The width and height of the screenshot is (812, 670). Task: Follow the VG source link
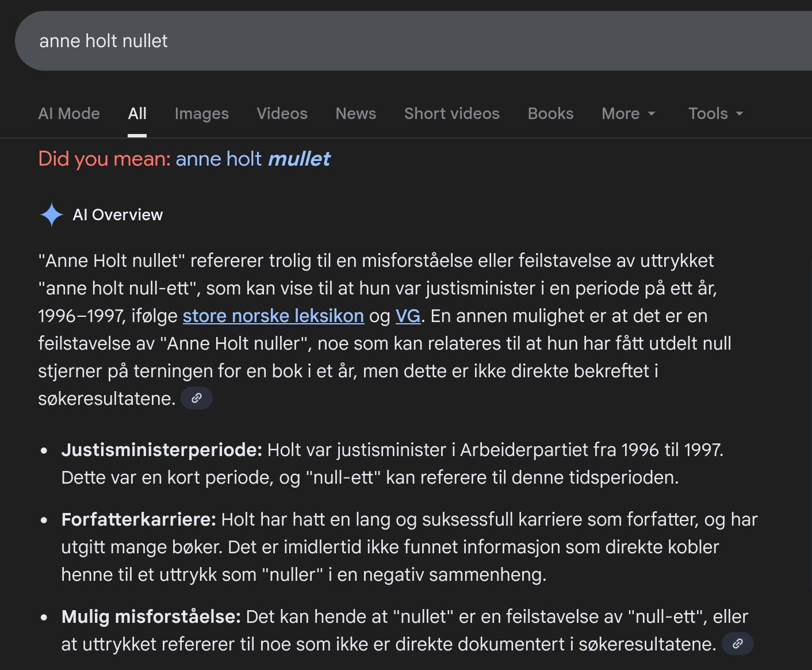[408, 316]
